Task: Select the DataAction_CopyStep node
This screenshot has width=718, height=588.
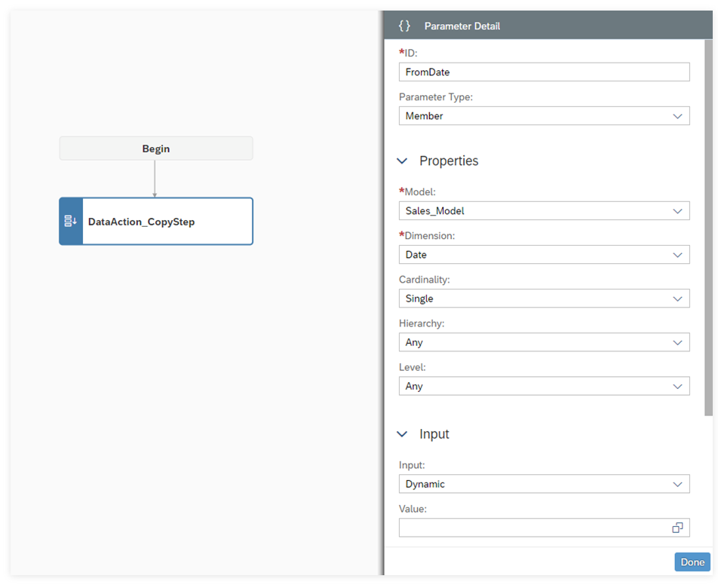Action: pyautogui.click(x=166, y=222)
